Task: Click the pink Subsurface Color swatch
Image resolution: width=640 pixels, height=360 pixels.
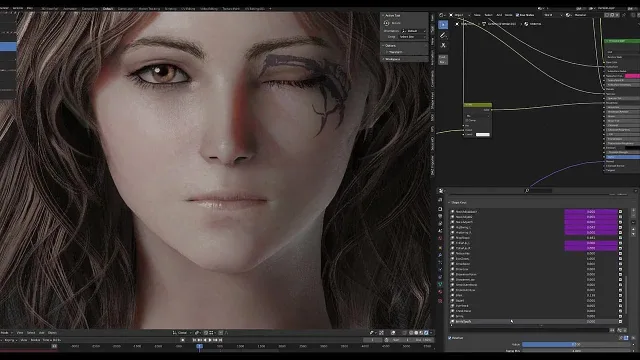Action: coord(632,76)
